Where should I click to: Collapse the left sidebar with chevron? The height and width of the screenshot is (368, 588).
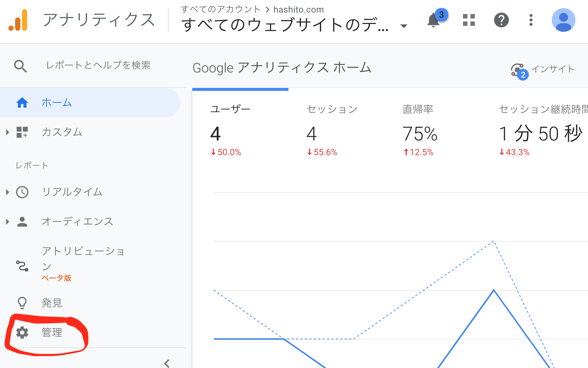coord(167,363)
